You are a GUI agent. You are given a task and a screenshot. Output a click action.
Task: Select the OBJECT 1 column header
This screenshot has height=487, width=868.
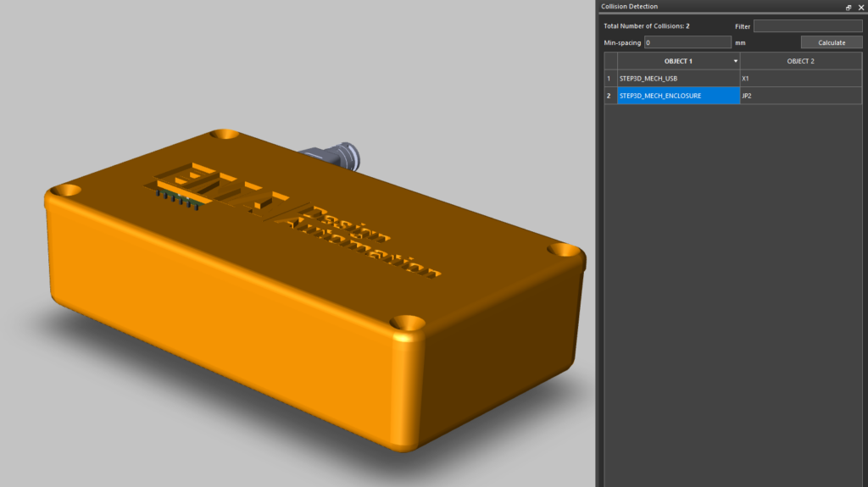coord(678,61)
